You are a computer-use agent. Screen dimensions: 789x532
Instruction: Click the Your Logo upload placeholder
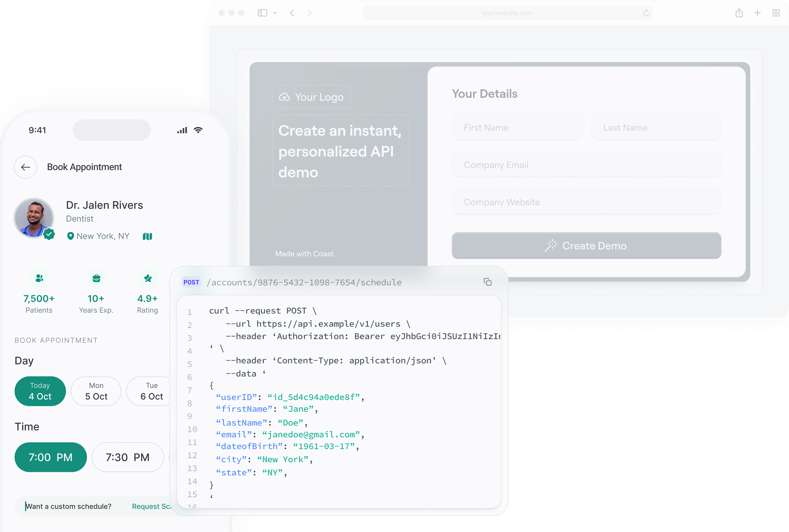[311, 97]
